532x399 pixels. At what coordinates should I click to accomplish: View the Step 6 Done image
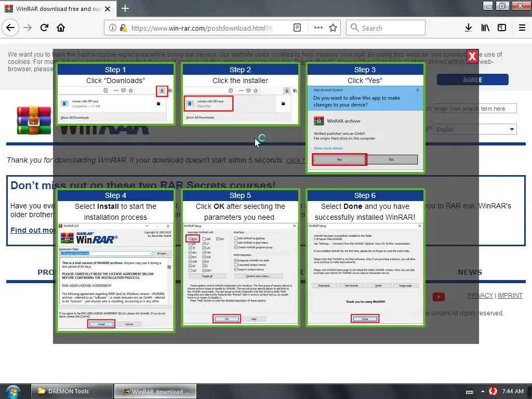[x=365, y=258]
